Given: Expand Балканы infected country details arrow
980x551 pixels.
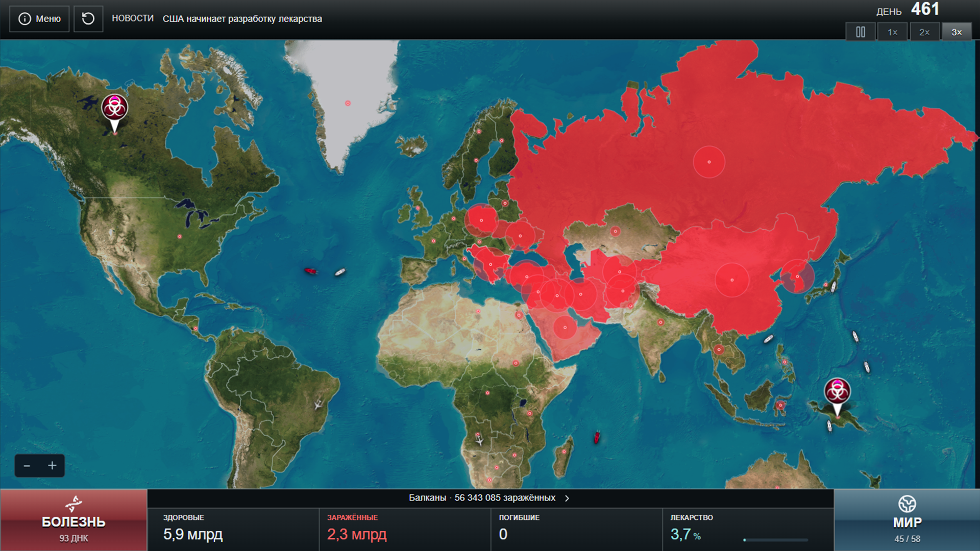Looking at the screenshot, I should (567, 498).
